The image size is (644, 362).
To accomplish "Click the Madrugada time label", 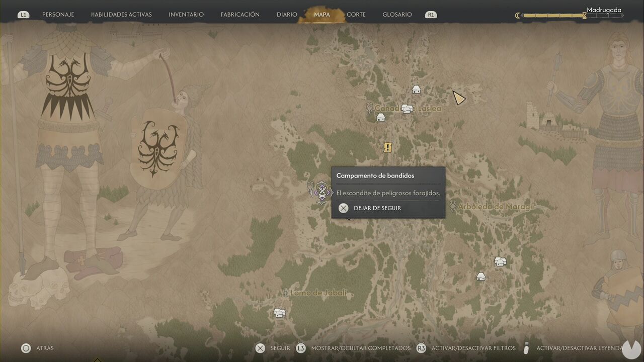I will tap(604, 10).
